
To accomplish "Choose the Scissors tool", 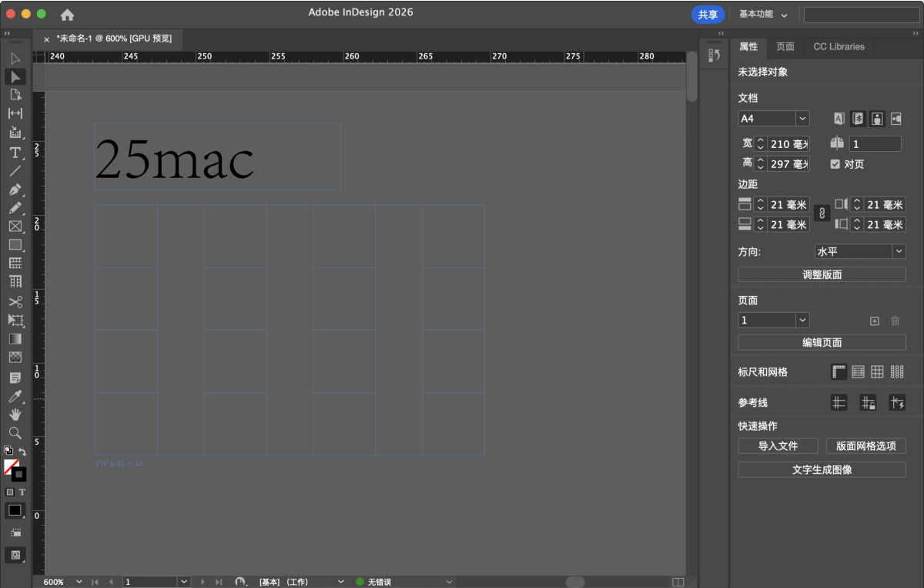I will pyautogui.click(x=15, y=302).
